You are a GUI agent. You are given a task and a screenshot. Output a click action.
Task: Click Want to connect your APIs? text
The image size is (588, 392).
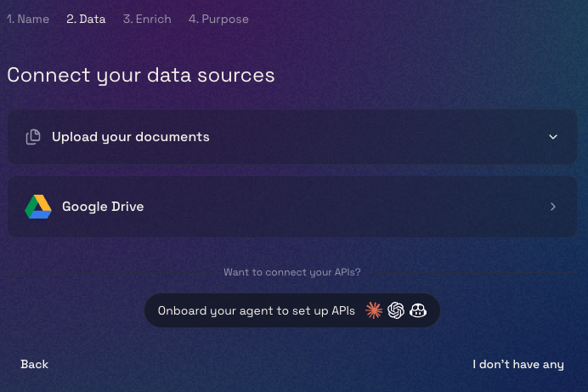point(292,272)
